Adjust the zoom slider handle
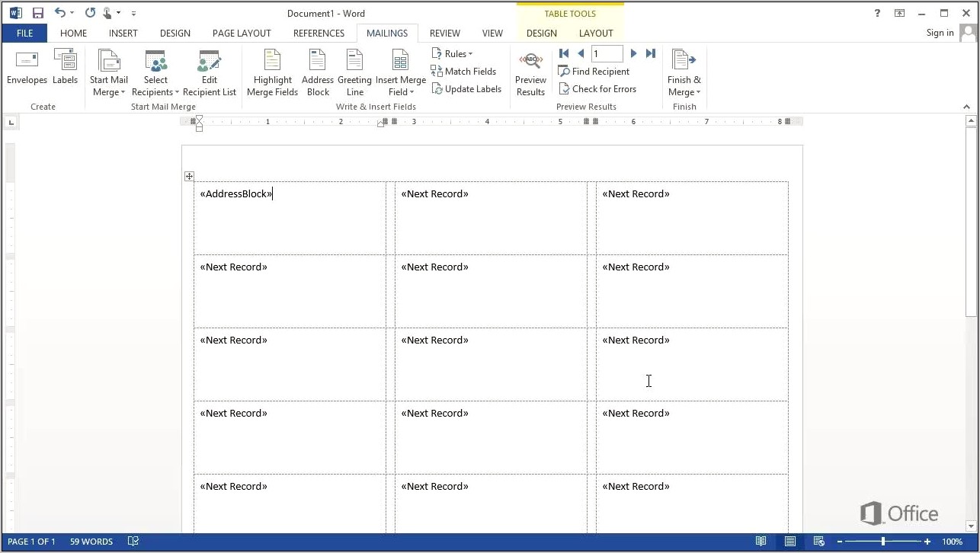This screenshot has width=980, height=553. click(884, 542)
